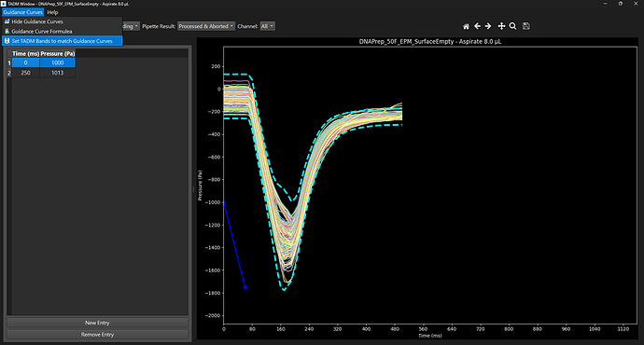
Task: Click the Guidance Curve Formulea icon
Action: click(x=7, y=31)
